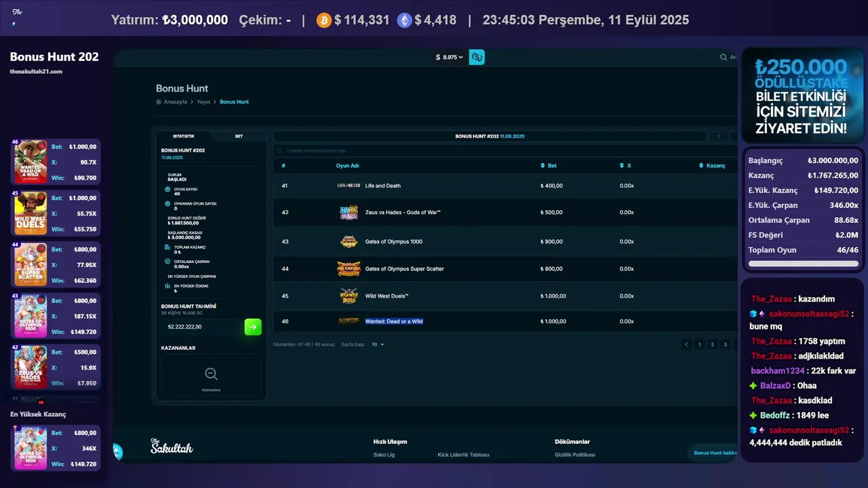The width and height of the screenshot is (868, 488).
Task: Click the ₺250.000 Stake event banner
Action: (802, 96)
